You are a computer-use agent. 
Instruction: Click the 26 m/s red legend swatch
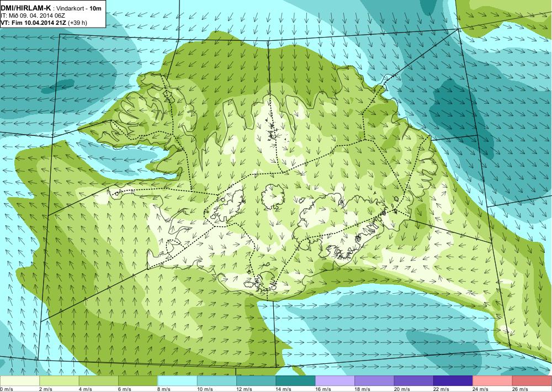pyautogui.click(x=532, y=381)
